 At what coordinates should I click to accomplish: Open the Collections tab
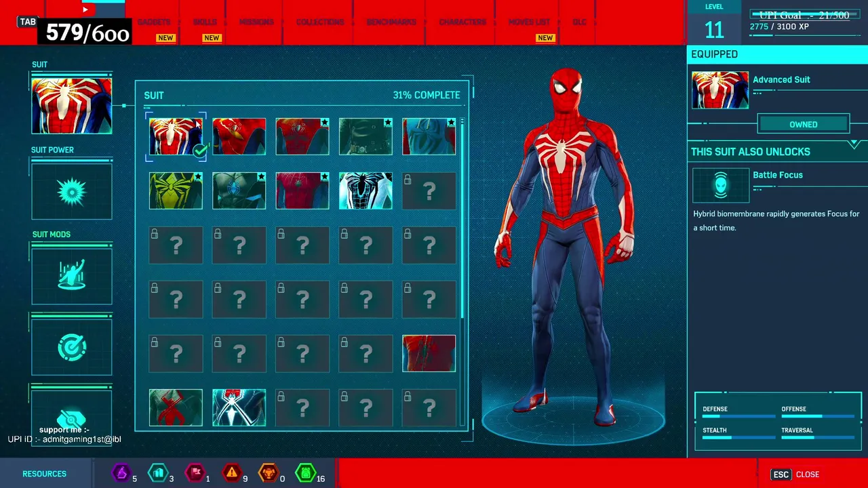320,22
